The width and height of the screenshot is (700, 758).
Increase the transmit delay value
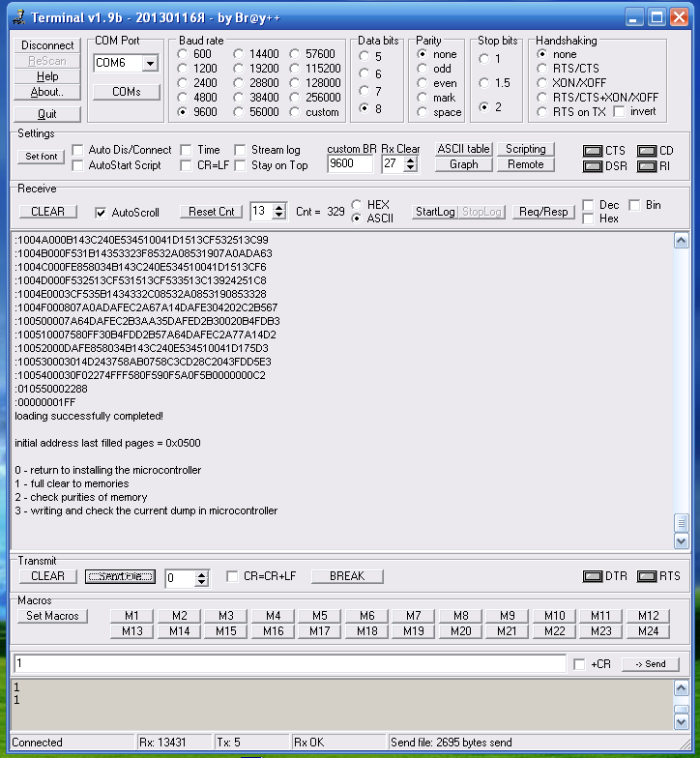tap(201, 574)
